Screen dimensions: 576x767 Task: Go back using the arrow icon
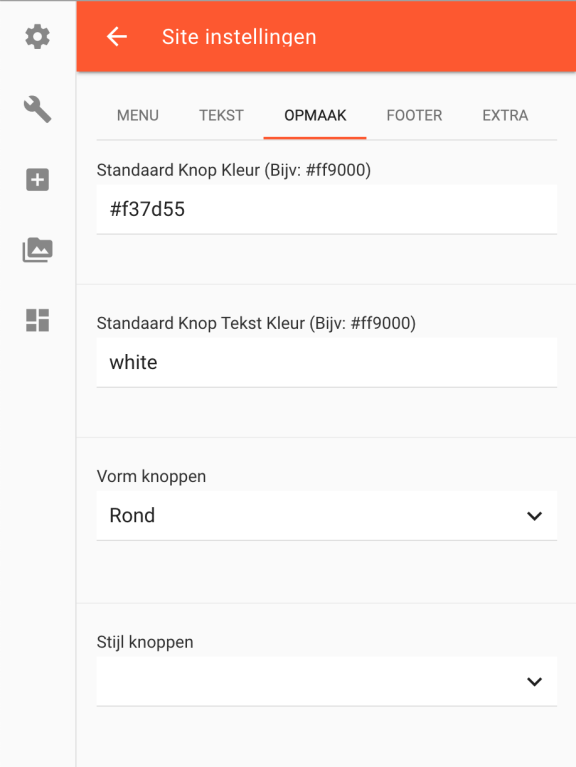click(117, 37)
